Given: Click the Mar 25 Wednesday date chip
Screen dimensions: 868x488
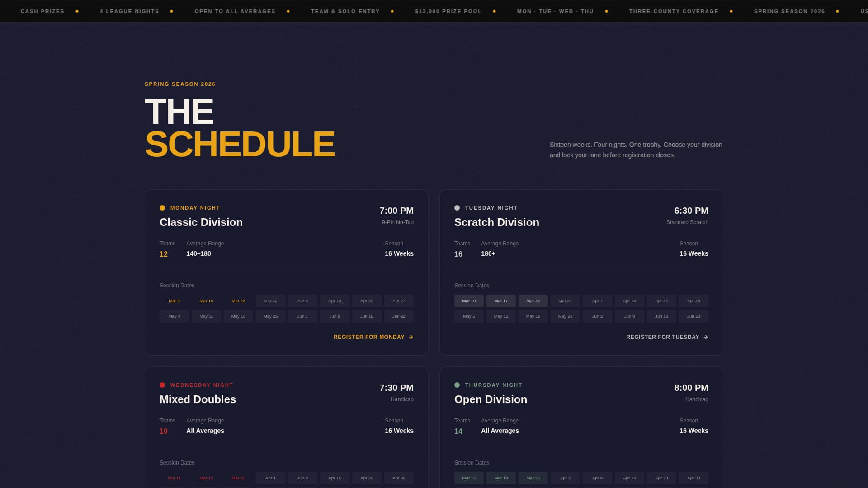Looking at the screenshot, I should (238, 478).
